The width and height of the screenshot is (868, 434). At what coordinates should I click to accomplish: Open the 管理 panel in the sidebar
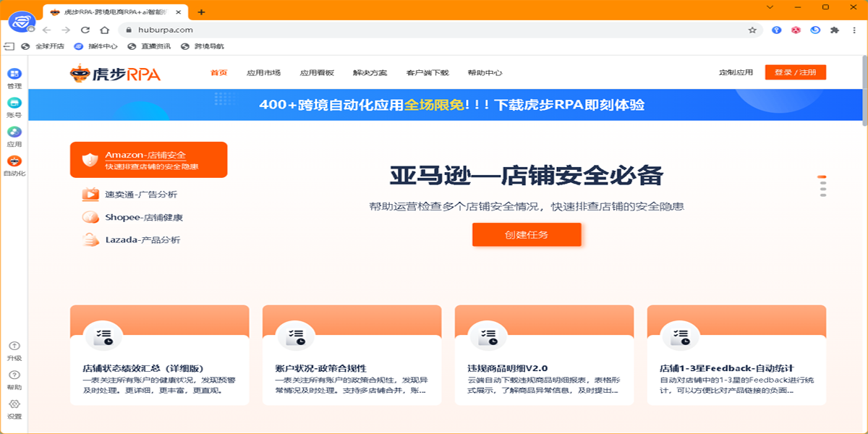point(14,75)
